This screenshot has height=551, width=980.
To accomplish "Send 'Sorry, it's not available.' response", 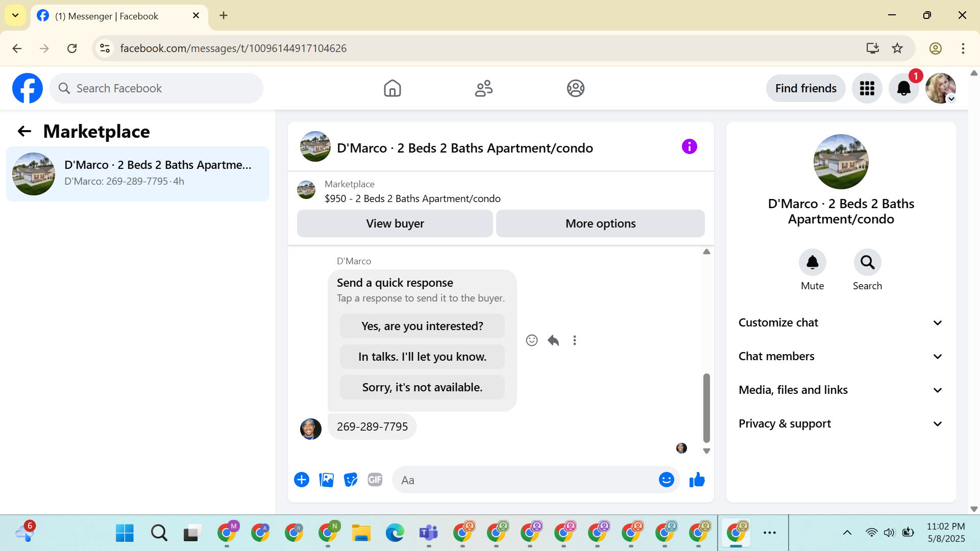I will coord(422,387).
